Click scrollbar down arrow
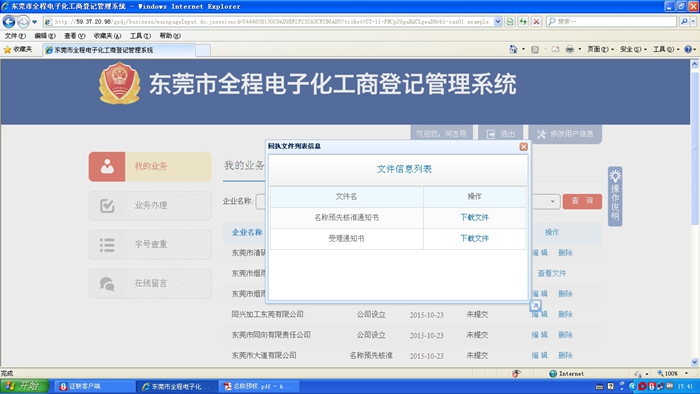This screenshot has width=700, height=394. pyautogui.click(x=694, y=362)
